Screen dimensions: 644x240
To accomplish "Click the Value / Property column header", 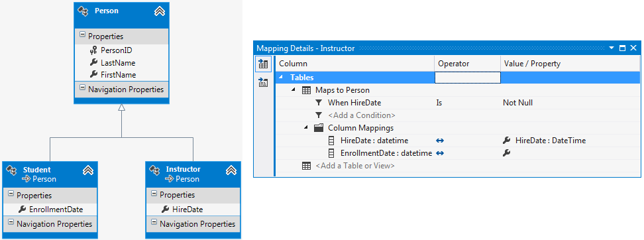I will 570,64.
